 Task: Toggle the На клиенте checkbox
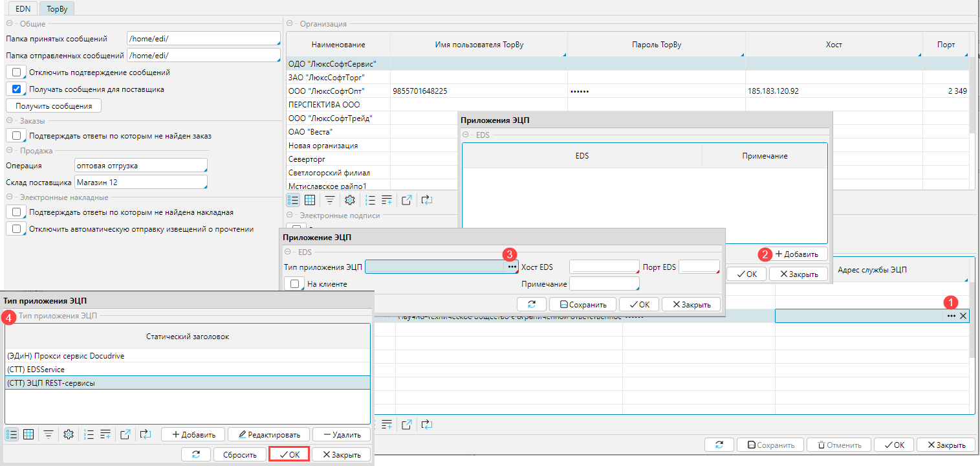[294, 283]
